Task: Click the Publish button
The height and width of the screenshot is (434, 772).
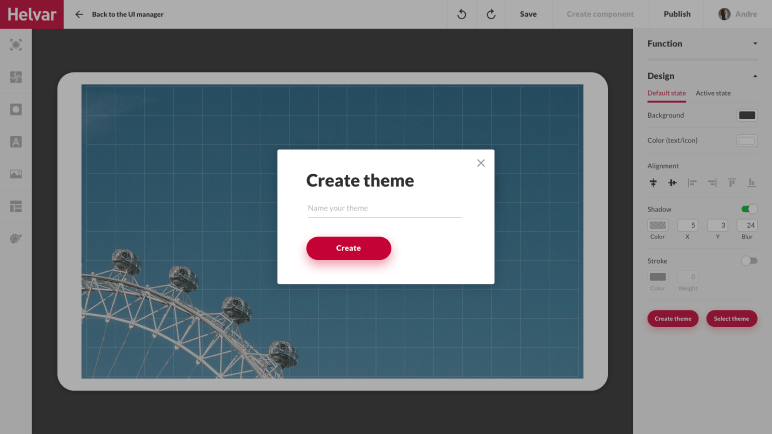Action: tap(677, 14)
